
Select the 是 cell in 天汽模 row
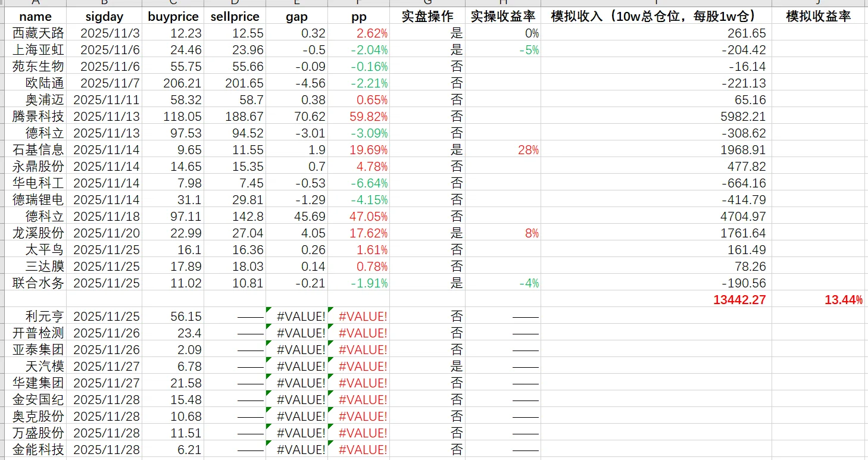tap(427, 366)
